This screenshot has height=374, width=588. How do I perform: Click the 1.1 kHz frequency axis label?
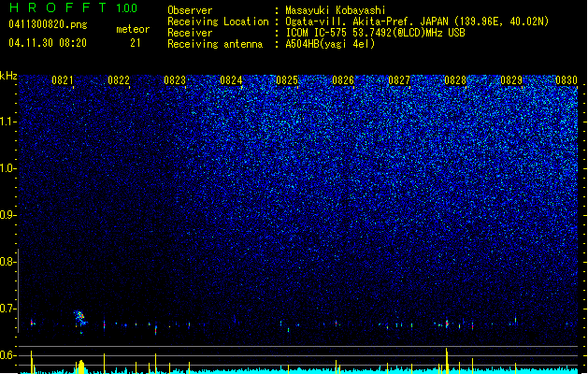pos(8,122)
